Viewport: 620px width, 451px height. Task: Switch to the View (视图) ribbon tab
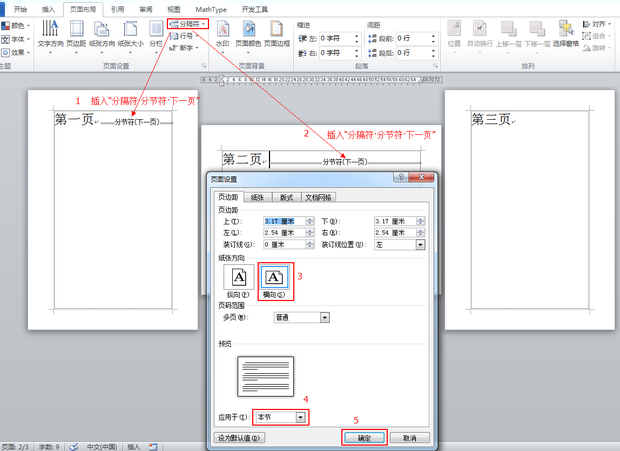click(x=174, y=9)
